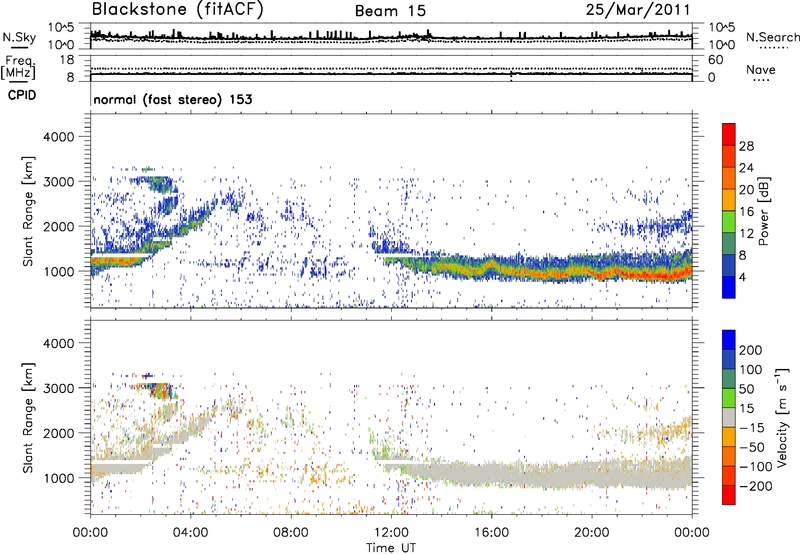Click the 'CPID' label

[22, 95]
